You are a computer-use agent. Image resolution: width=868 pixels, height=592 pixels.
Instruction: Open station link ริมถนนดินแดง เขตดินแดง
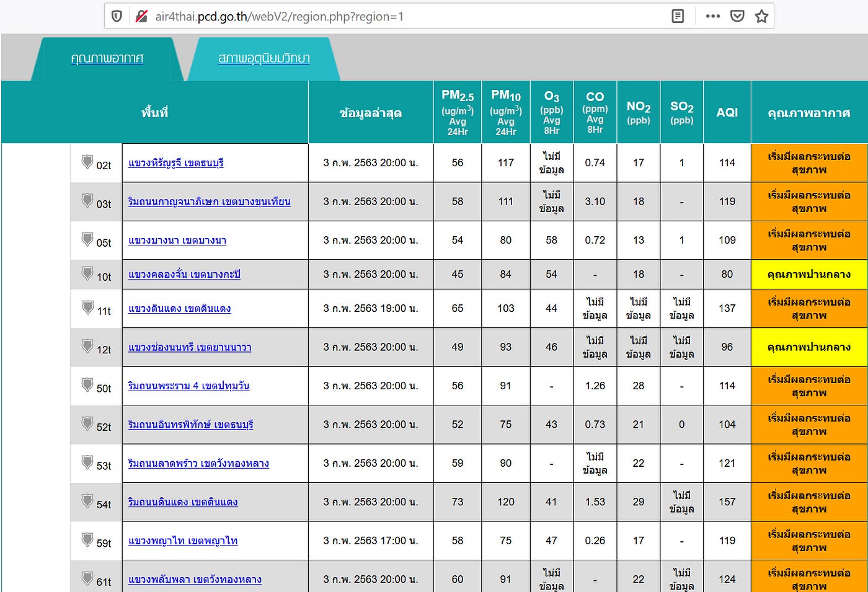tap(183, 502)
